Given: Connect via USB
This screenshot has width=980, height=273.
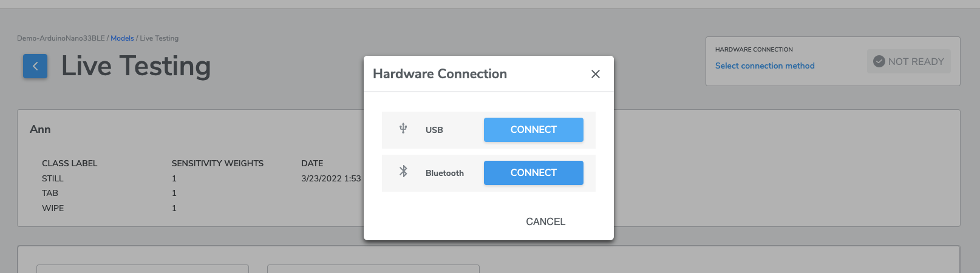Looking at the screenshot, I should (533, 130).
